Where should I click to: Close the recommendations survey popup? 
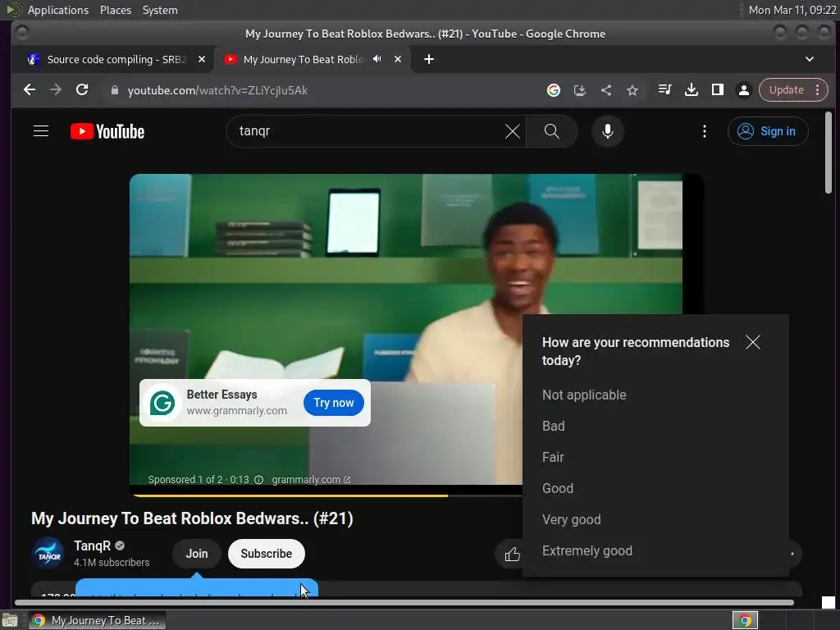(x=753, y=342)
